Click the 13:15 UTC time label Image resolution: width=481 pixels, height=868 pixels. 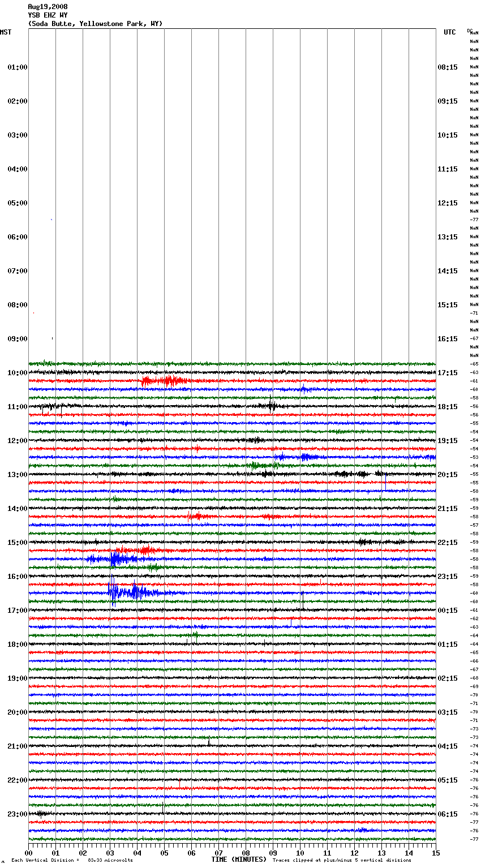point(448,237)
